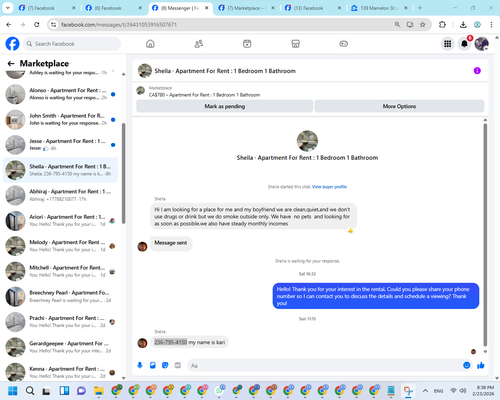Choose a GIF icon in composer
Viewport: 500px width, 400px height.
[x=178, y=365]
